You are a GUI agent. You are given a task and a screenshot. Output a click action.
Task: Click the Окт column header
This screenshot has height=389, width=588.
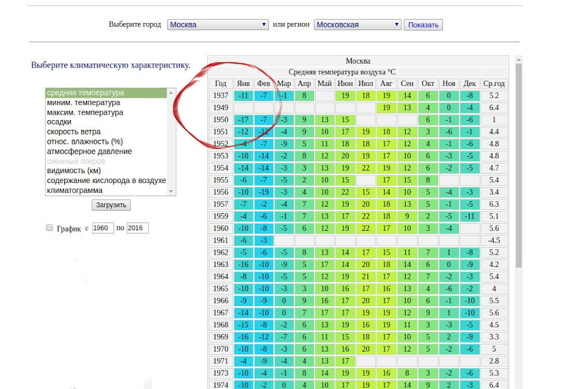[x=428, y=83]
